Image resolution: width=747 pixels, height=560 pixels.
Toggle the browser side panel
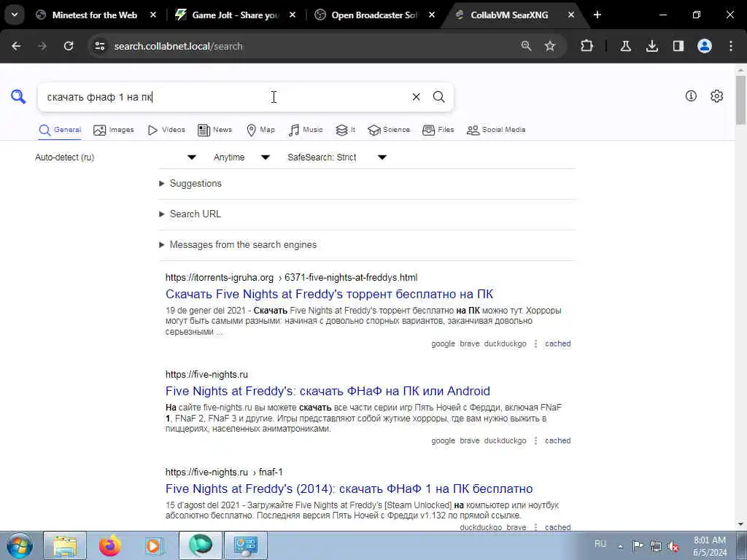pyautogui.click(x=678, y=46)
